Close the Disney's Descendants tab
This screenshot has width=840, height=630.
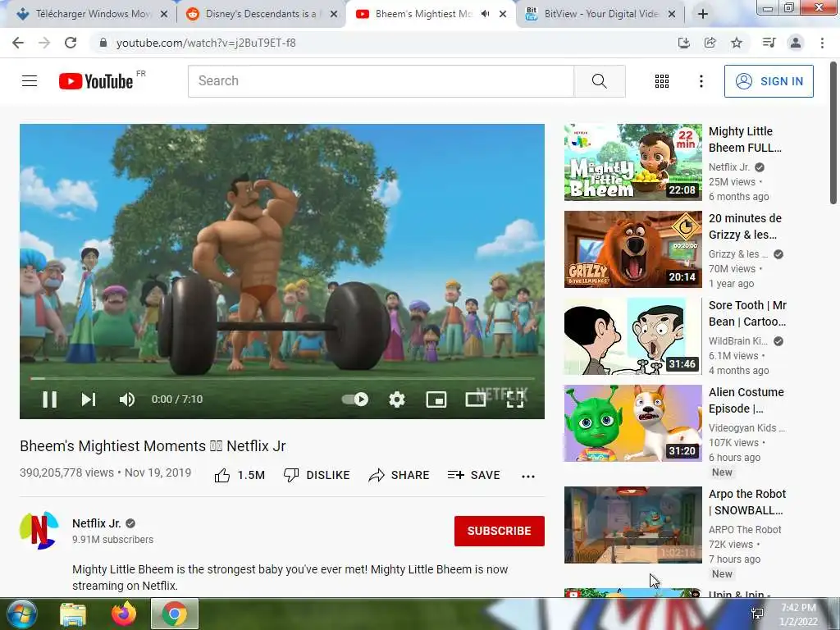coord(334,14)
